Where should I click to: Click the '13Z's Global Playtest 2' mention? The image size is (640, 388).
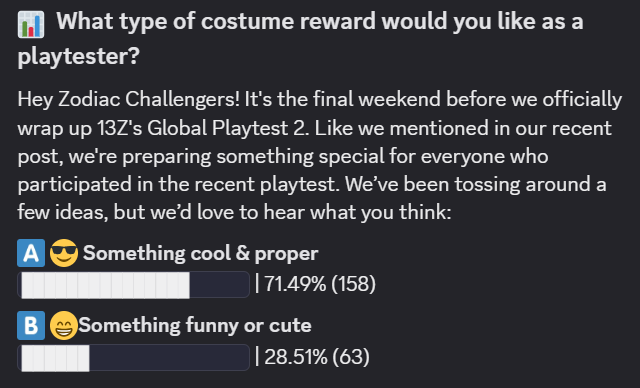(201, 128)
